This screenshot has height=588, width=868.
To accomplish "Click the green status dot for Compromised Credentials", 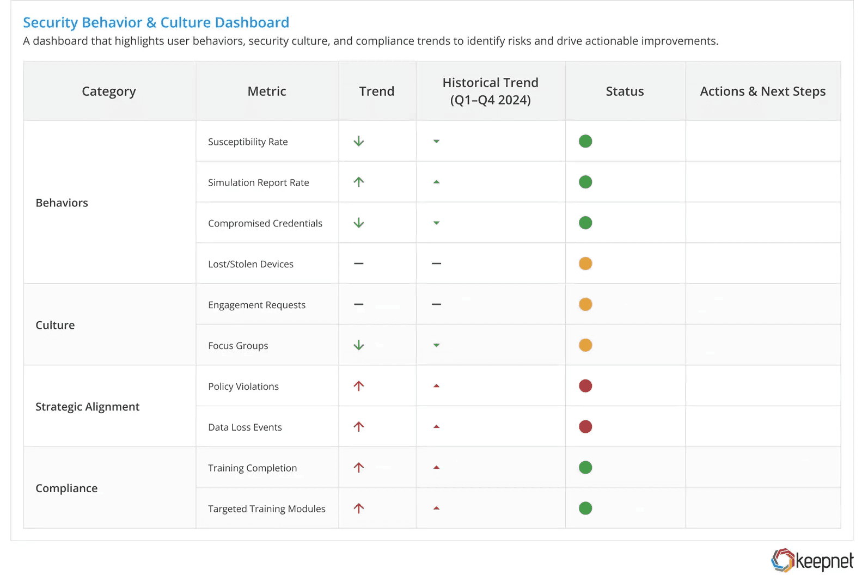I will tap(585, 223).
